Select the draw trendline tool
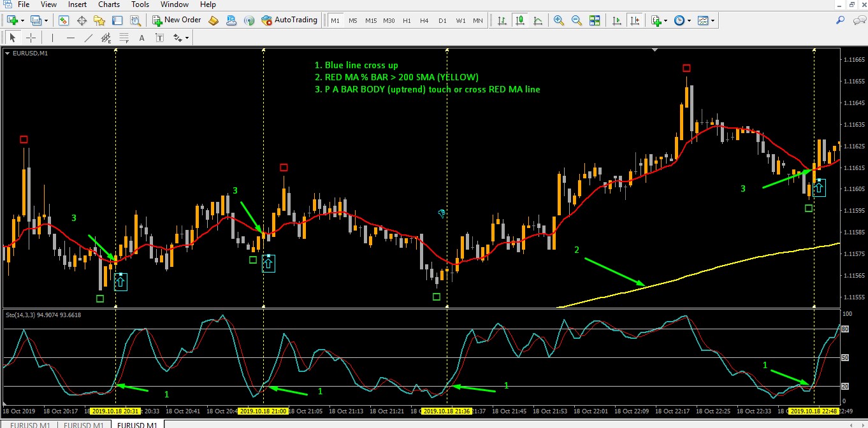This screenshot has height=428, width=868. (89, 38)
